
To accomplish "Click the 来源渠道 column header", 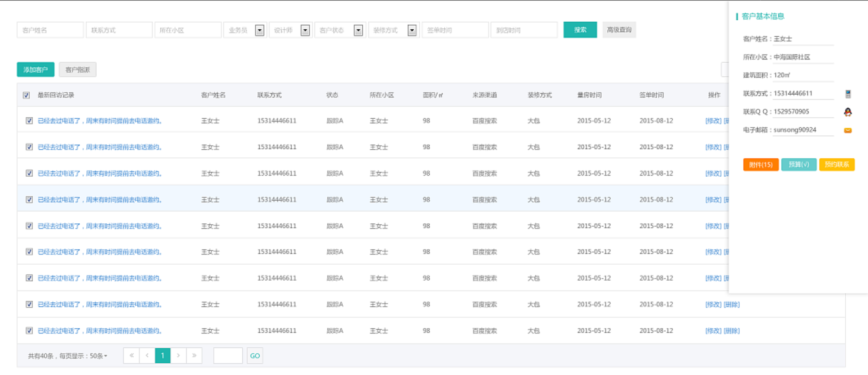I will coord(485,95).
